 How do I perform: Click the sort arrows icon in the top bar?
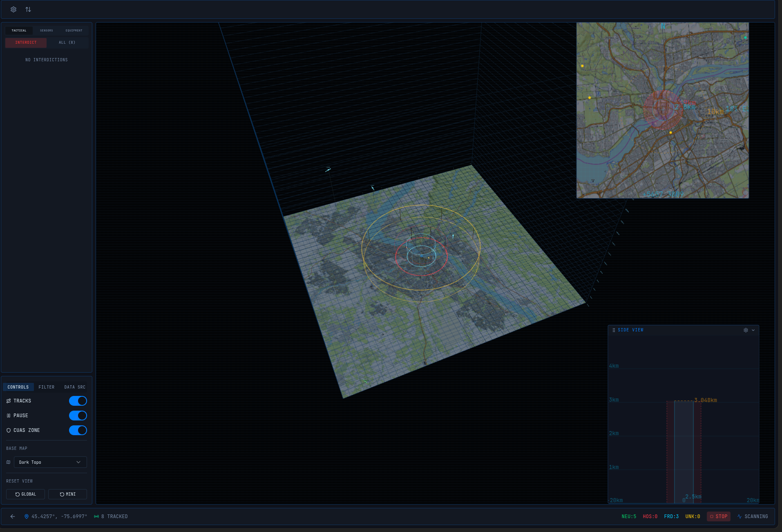pos(28,9)
